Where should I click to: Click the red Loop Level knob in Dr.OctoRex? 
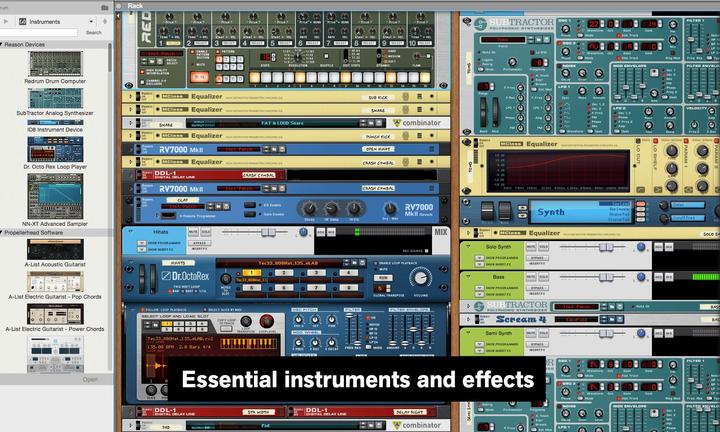pyautogui.click(x=266, y=321)
